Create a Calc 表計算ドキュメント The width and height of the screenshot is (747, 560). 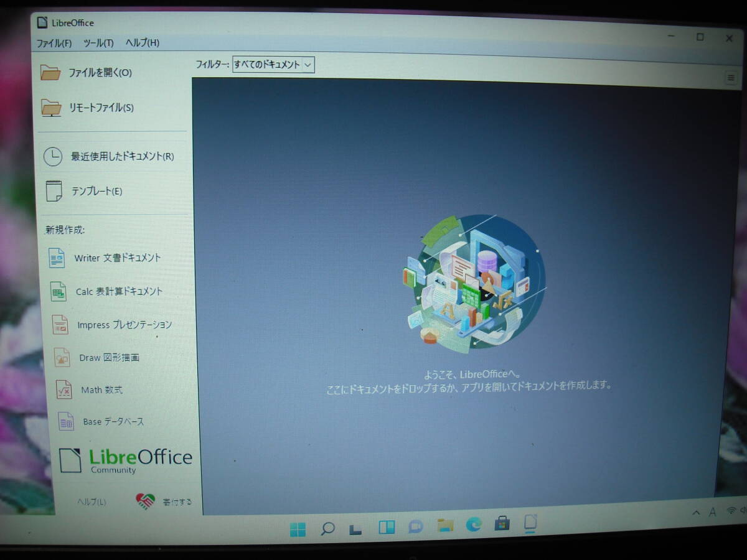[119, 291]
